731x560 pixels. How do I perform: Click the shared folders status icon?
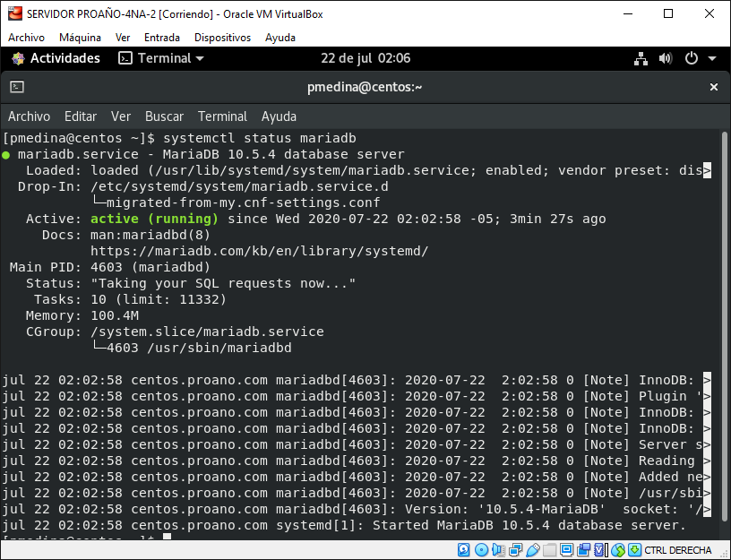click(x=550, y=550)
